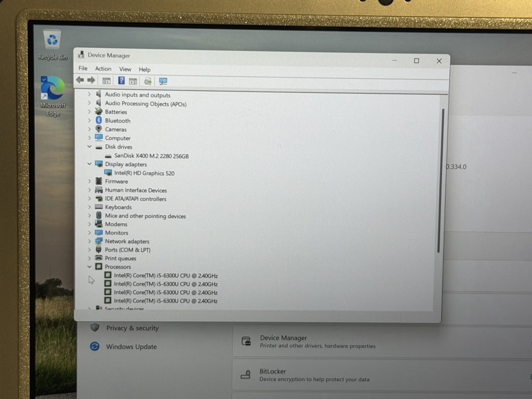Click the Network adapters category icon

(99, 241)
